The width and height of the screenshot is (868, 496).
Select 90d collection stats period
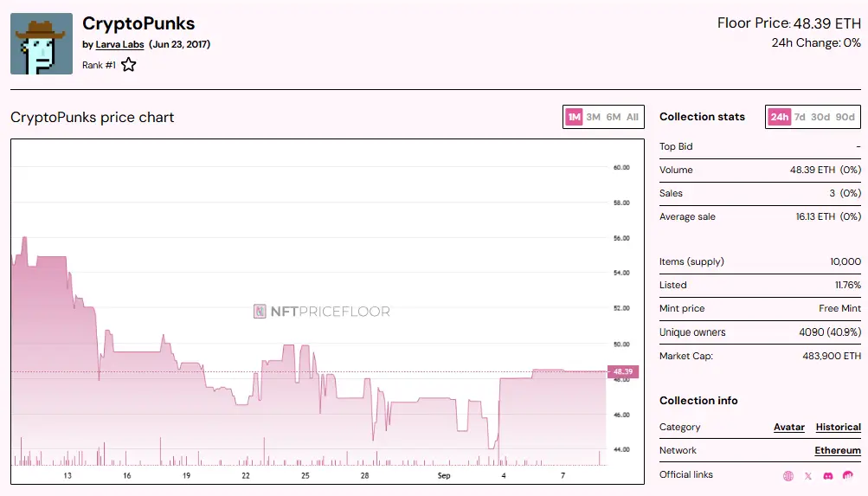click(x=845, y=117)
